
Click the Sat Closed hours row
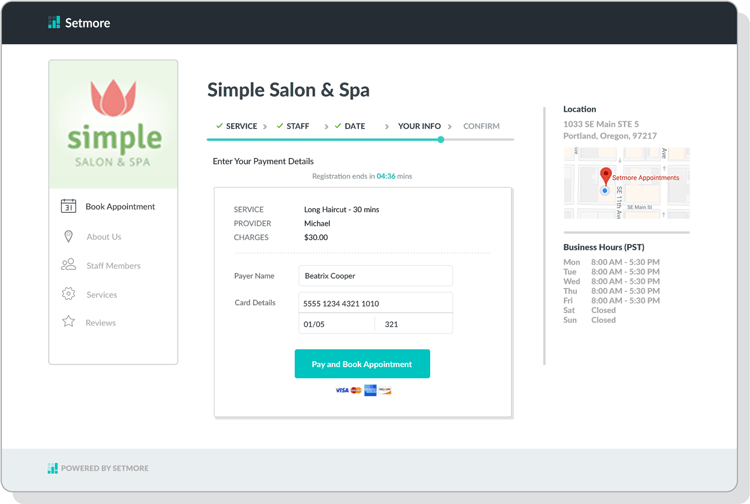[589, 310]
